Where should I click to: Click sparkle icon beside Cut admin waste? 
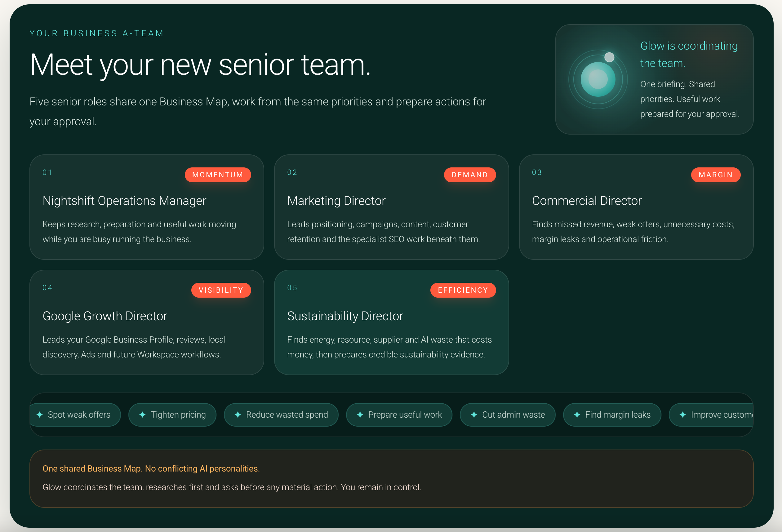[x=474, y=415]
